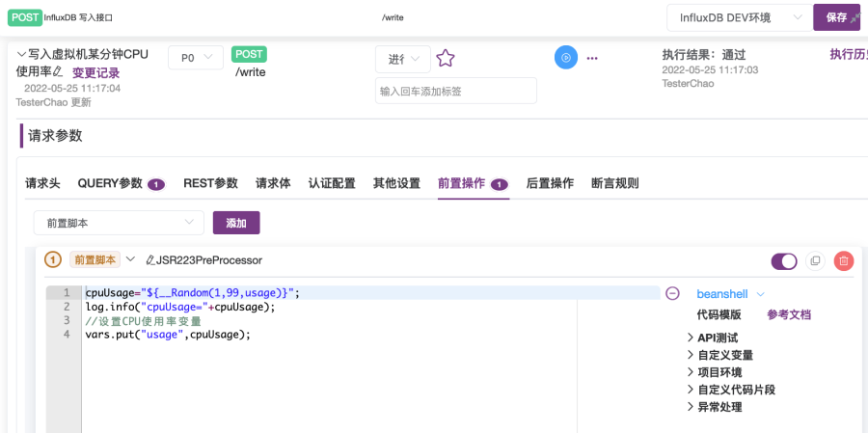Screen dimensions: 868x433
Task: Click the /write path in top header
Action: coord(393,17)
